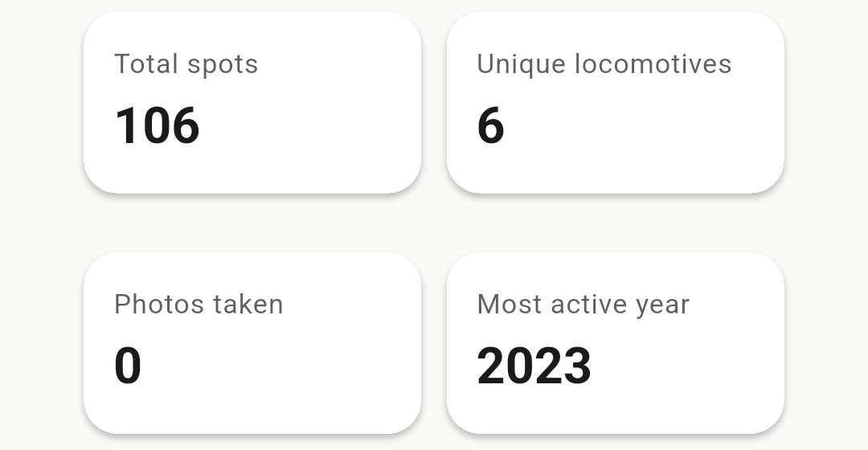
Task: Click the Total spots label
Action: pos(186,64)
